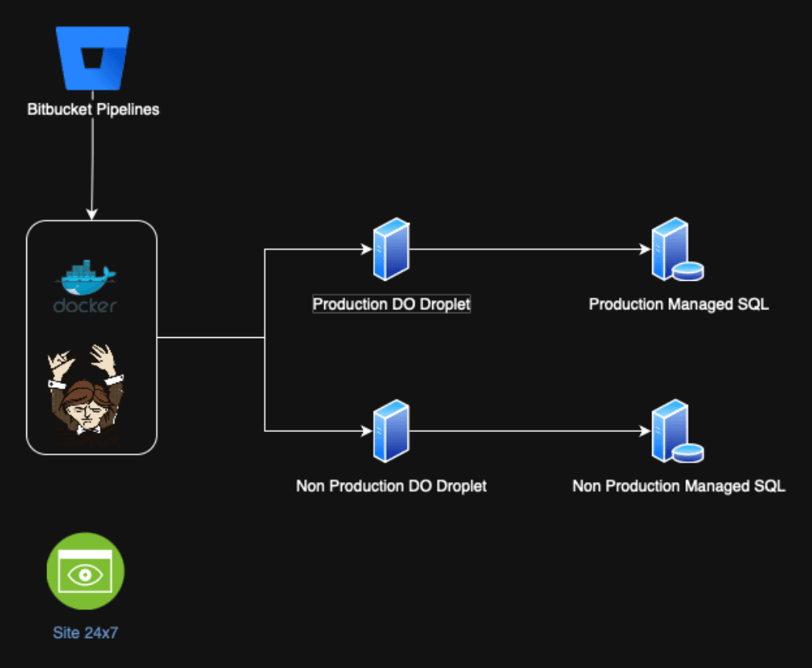Click the highlighted Production DO Droplet label
This screenshot has width=812, height=668.
coord(391,305)
